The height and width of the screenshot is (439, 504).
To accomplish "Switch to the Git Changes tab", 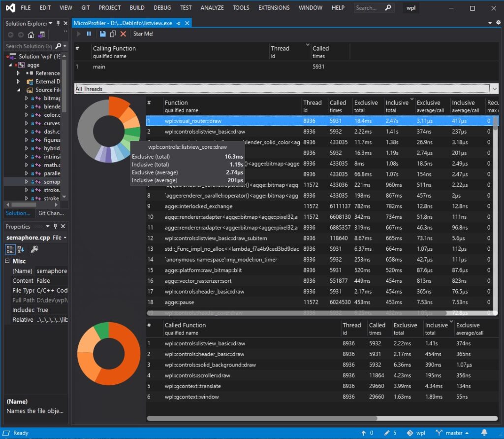I will [x=51, y=213].
